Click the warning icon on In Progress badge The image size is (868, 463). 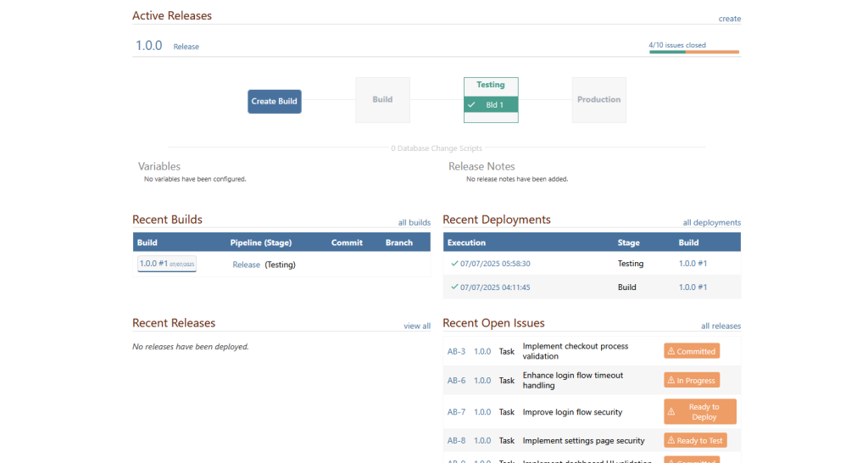(x=670, y=381)
